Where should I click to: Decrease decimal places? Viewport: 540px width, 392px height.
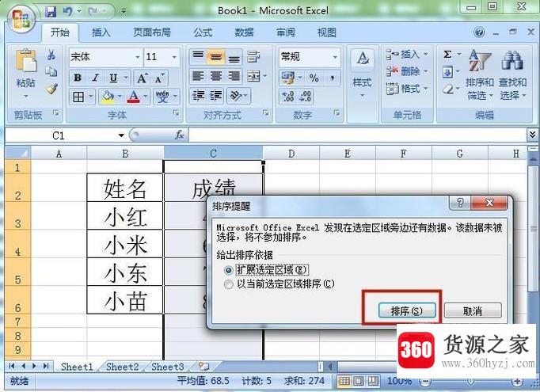[x=305, y=96]
